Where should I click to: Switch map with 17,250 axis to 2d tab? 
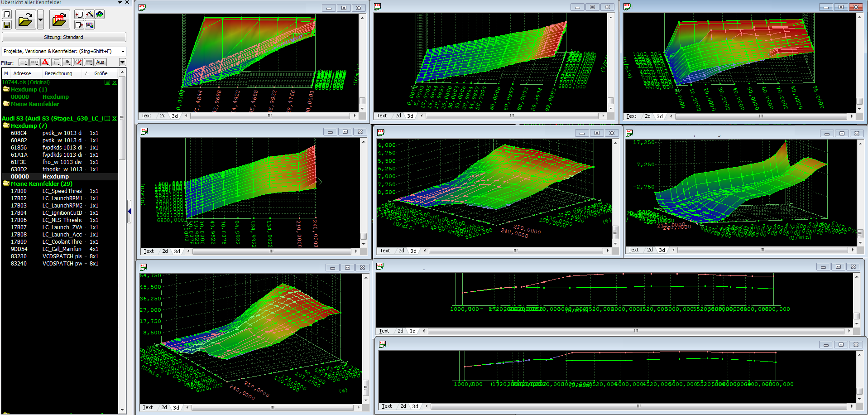tap(650, 250)
